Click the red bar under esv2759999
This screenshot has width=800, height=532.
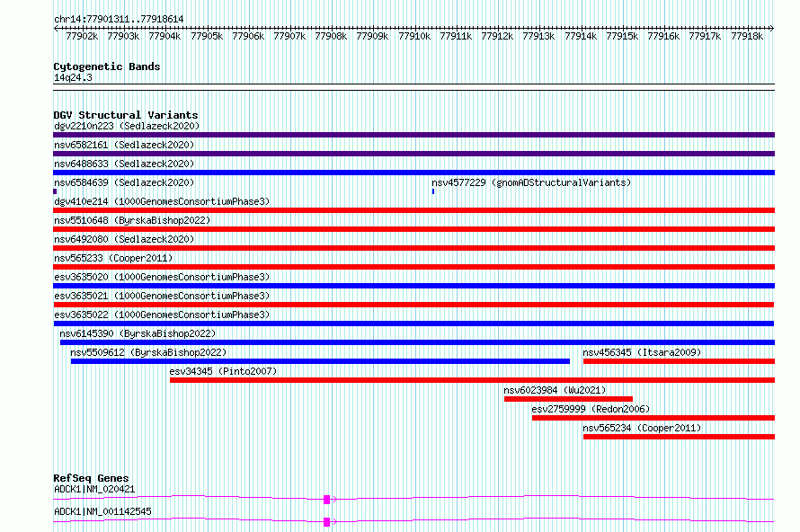click(x=653, y=418)
